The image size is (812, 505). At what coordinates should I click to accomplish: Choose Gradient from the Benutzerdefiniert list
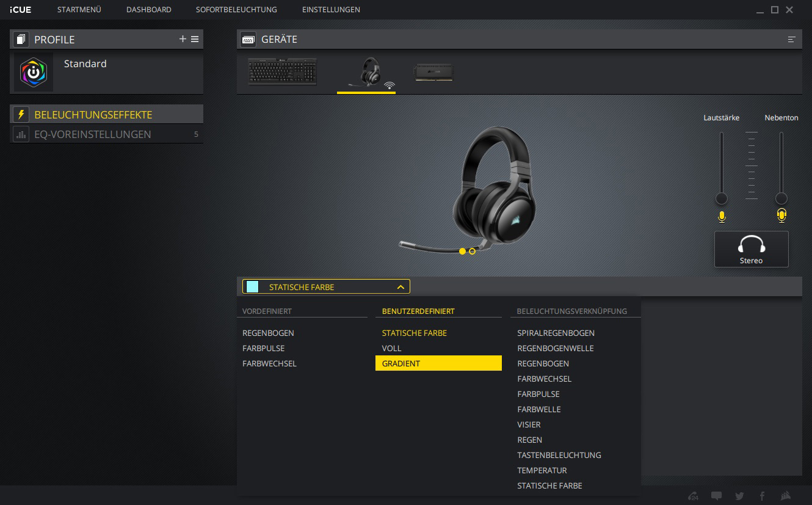click(438, 363)
